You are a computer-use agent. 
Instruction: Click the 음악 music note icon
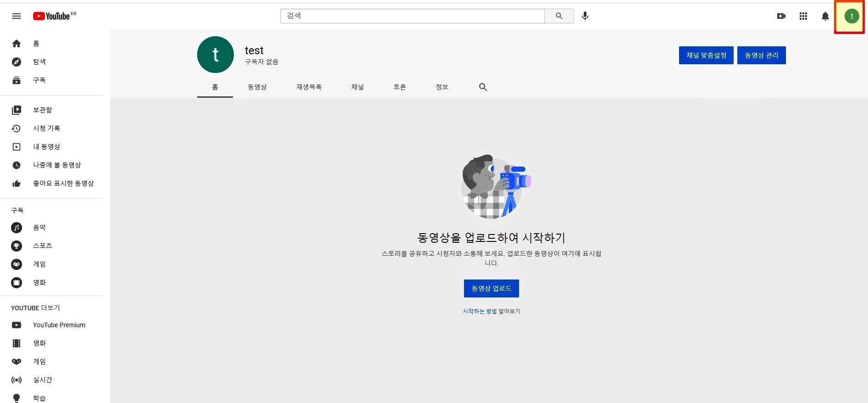(x=17, y=228)
